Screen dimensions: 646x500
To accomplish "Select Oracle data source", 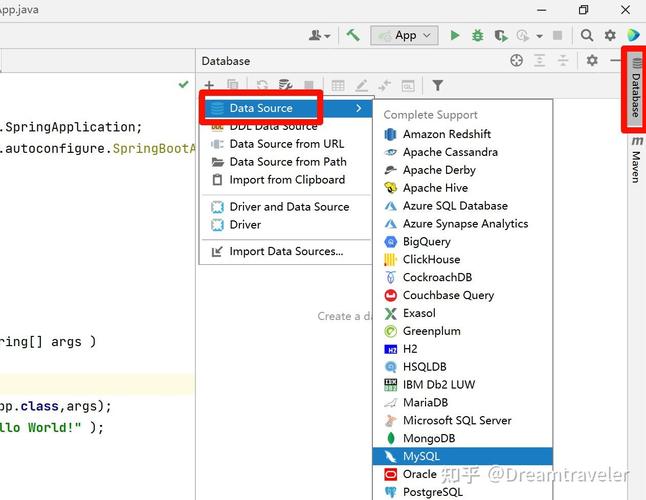I will (x=462, y=474).
